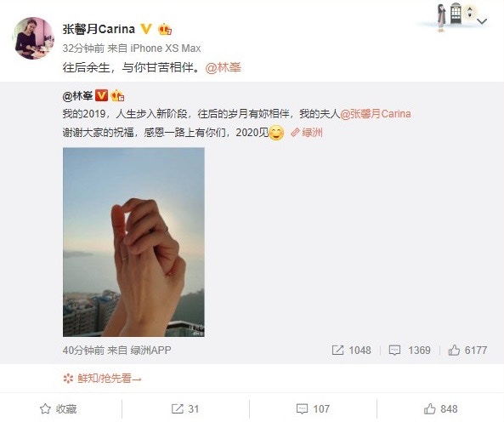Open the @张馨月Carina mention in the repost
Screen dimensions: 504x422
(376, 114)
